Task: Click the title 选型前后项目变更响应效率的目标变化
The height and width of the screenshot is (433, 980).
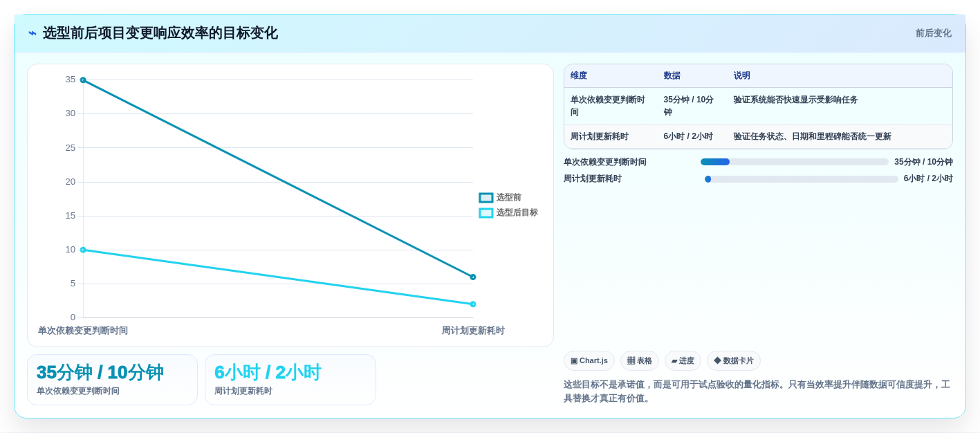Action: point(160,33)
